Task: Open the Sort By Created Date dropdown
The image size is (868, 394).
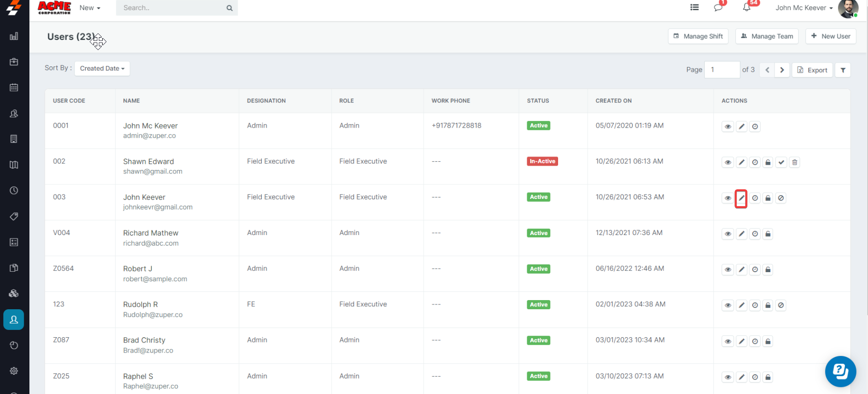Action: (102, 68)
